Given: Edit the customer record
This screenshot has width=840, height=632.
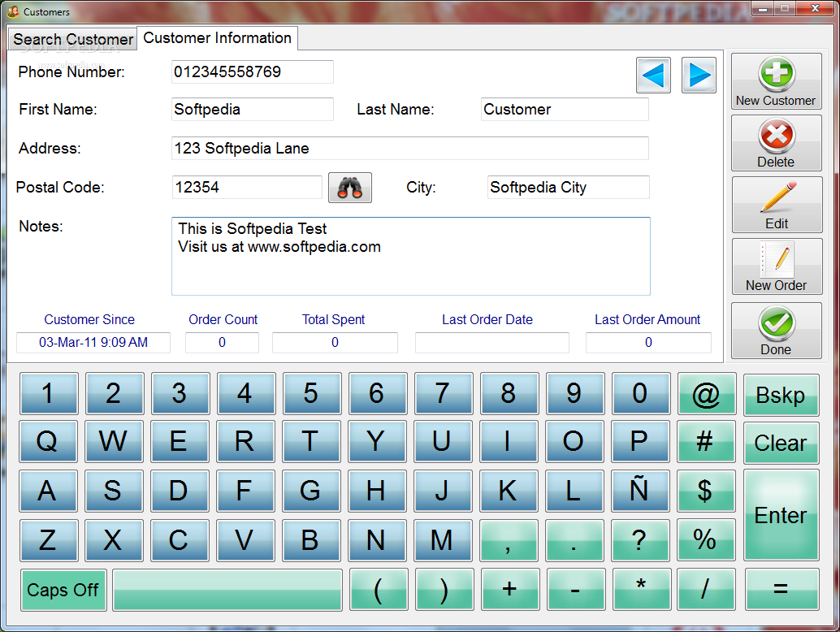Looking at the screenshot, I should tap(777, 205).
